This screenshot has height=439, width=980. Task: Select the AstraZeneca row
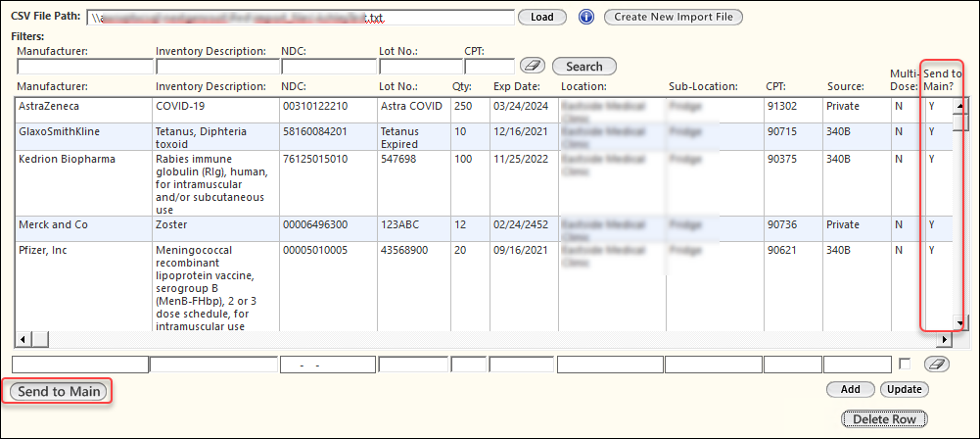(483, 111)
